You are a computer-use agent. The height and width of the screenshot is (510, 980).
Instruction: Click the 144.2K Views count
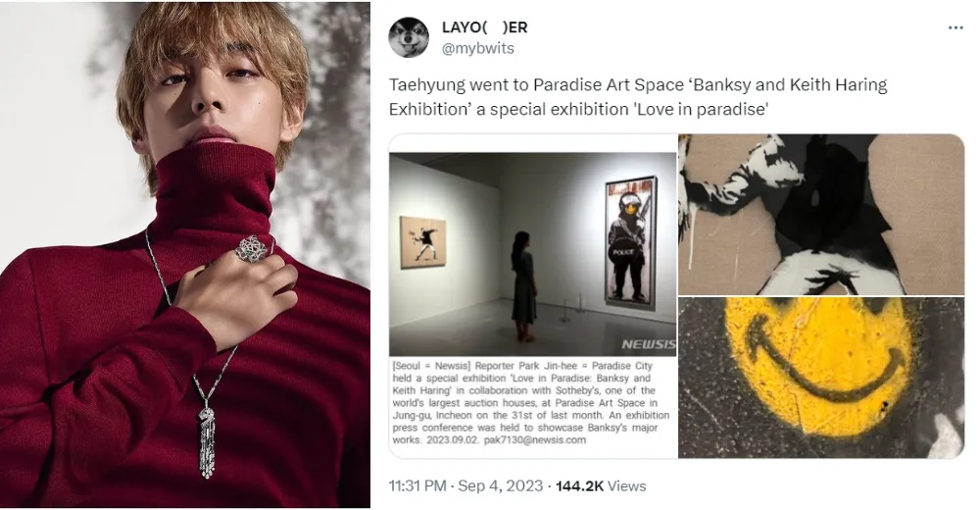601,486
